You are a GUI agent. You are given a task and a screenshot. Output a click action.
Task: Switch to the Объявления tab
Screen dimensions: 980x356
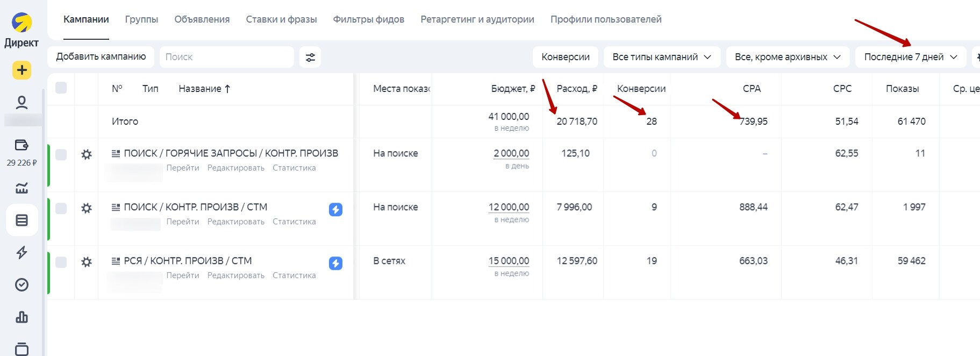[x=202, y=19]
